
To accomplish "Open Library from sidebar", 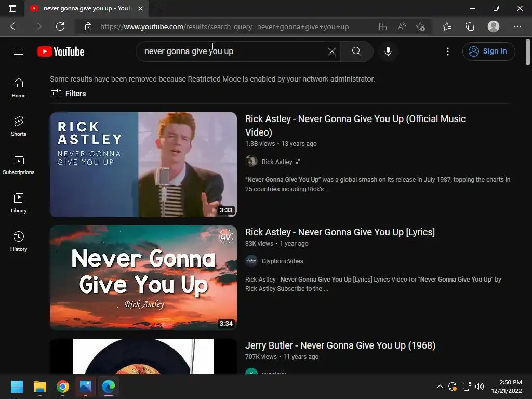I will coord(19,203).
